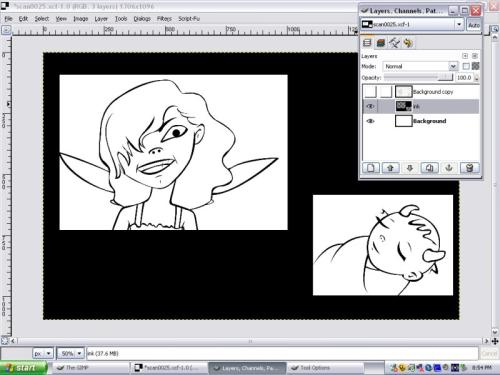Screen dimensions: 500x375
Task: Click the opacity value field 100.0
Action: pyautogui.click(x=464, y=78)
